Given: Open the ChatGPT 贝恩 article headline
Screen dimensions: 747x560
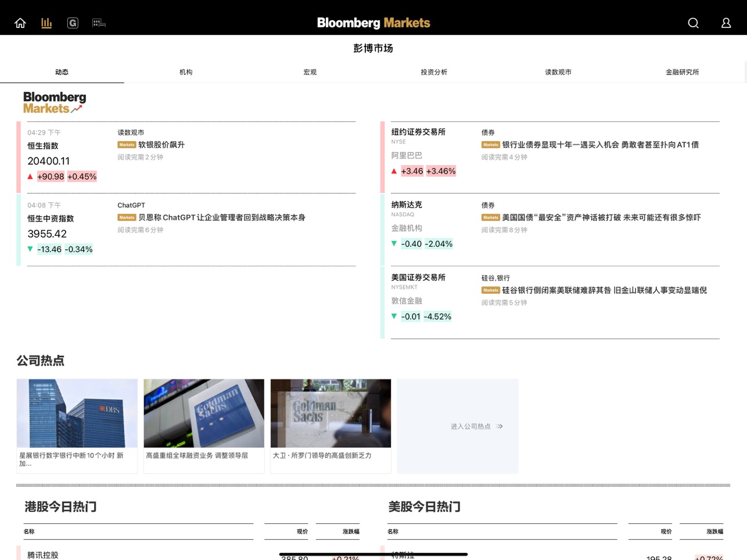Looking at the screenshot, I should coord(222,217).
